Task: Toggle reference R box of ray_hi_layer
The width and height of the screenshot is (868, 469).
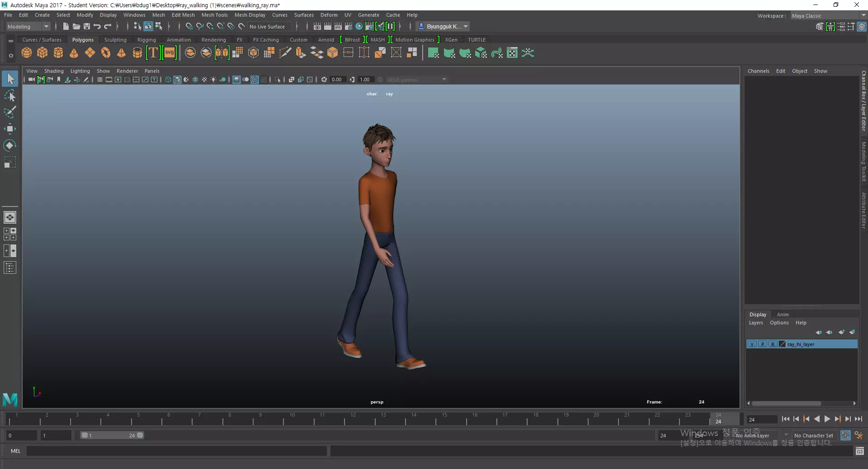Action: click(773, 344)
